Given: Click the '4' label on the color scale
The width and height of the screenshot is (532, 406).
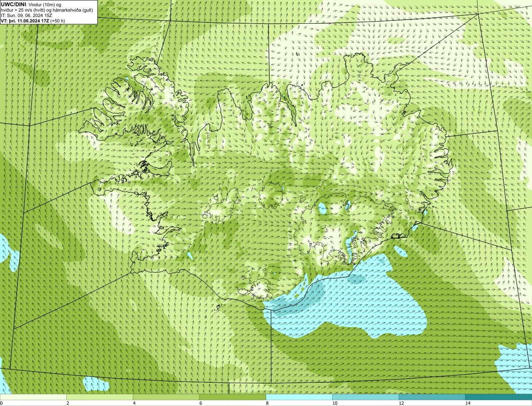Looking at the screenshot, I should pos(134,403).
